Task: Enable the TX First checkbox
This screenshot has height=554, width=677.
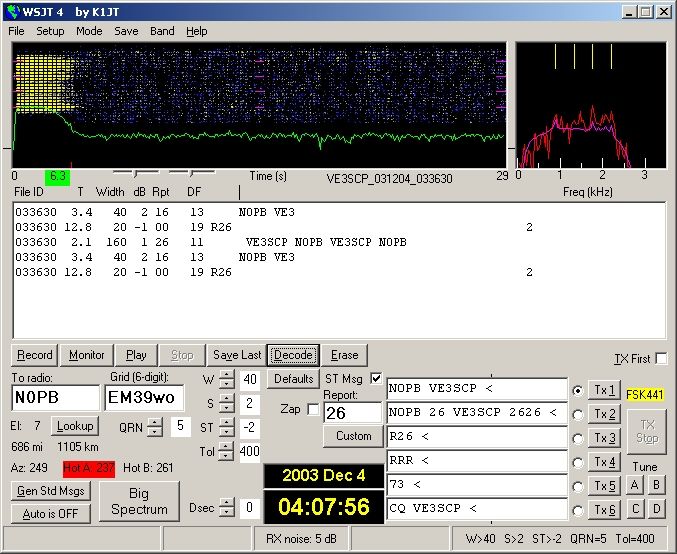Action: (661, 358)
